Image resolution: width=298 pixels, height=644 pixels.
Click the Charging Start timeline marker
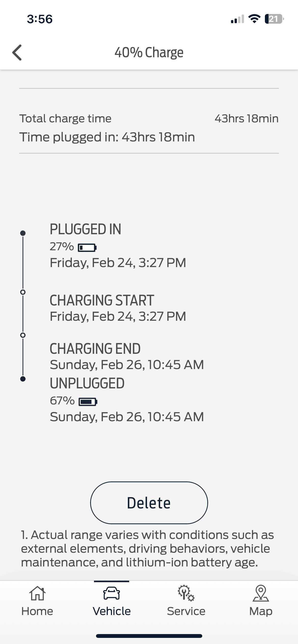[x=23, y=292]
